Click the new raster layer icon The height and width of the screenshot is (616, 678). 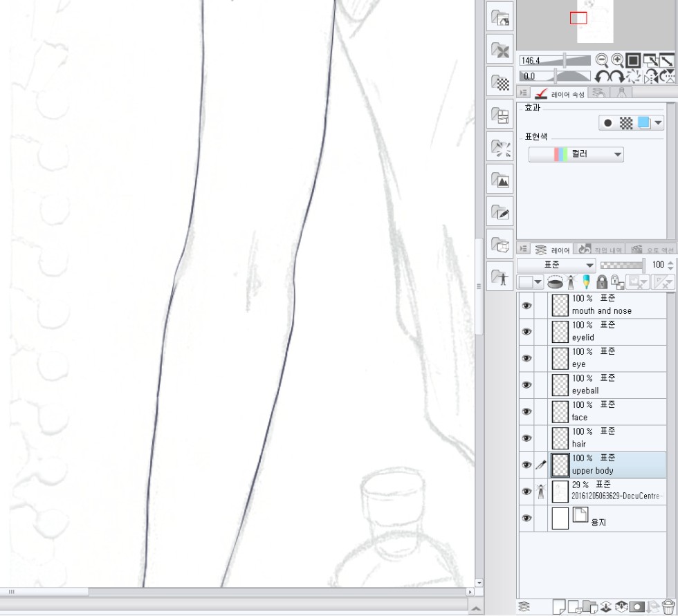[559, 606]
